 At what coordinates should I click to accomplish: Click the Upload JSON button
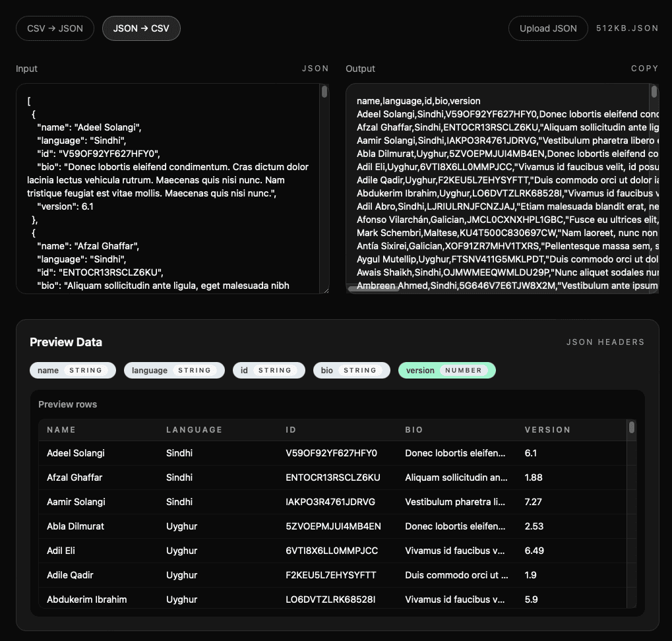tap(547, 28)
